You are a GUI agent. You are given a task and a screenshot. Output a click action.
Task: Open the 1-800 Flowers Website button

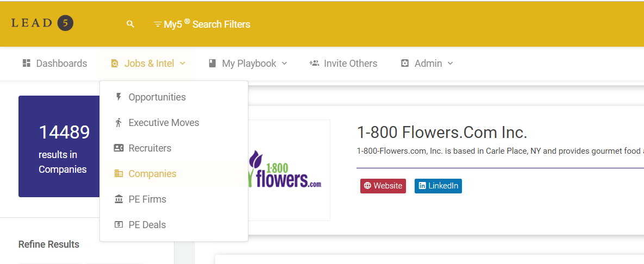coord(383,186)
